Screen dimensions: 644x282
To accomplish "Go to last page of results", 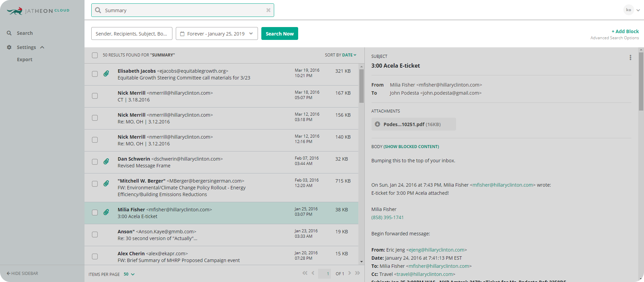I will pos(358,273).
